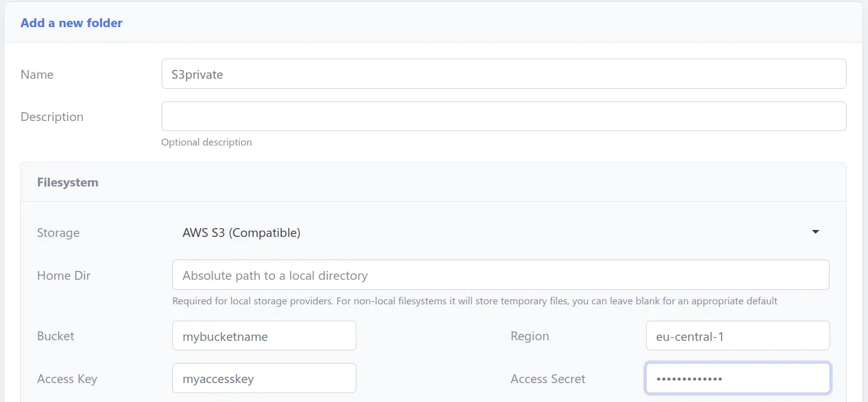Click the Name field containing S3private

[x=503, y=74]
